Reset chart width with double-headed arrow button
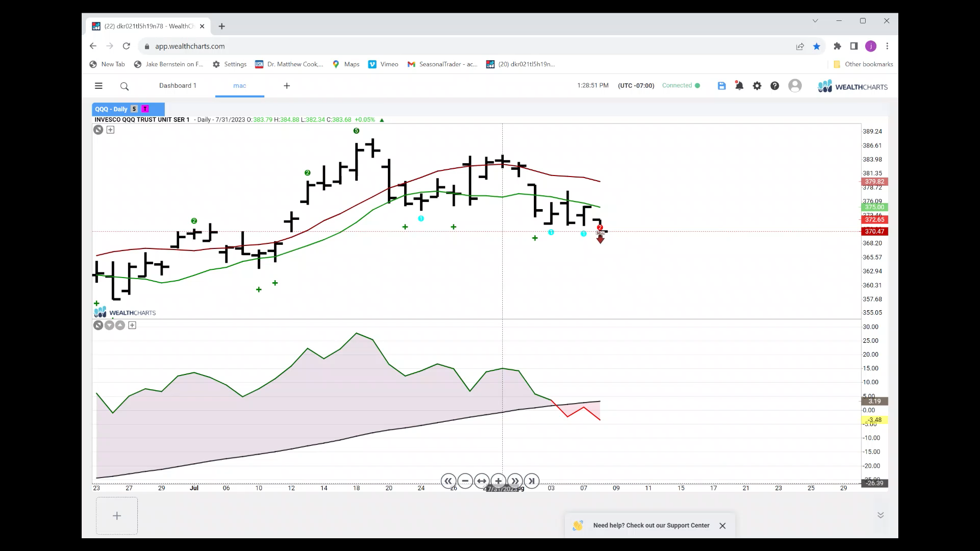The width and height of the screenshot is (980, 551). 481,481
